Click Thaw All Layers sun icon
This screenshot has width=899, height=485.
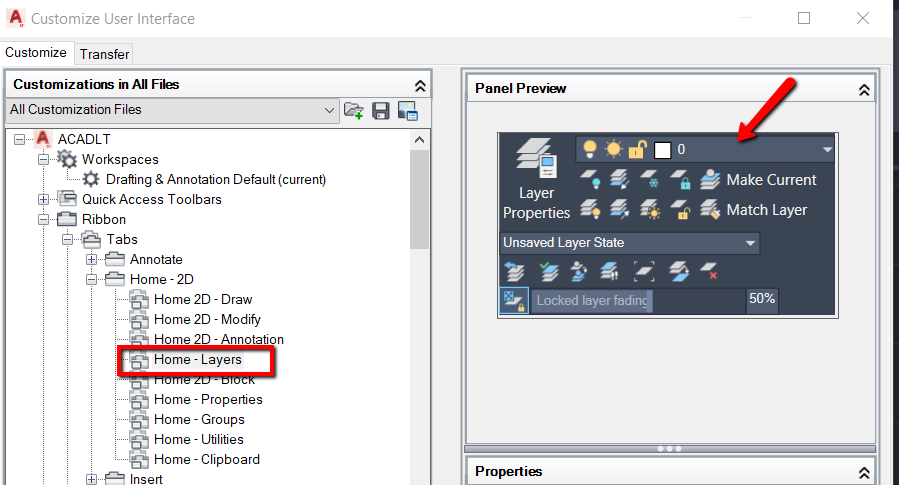(650, 209)
